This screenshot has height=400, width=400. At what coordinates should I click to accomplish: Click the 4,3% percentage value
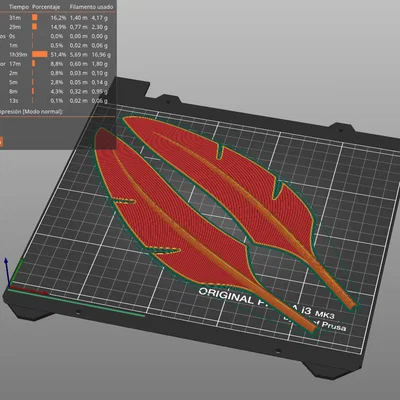[x=57, y=91]
